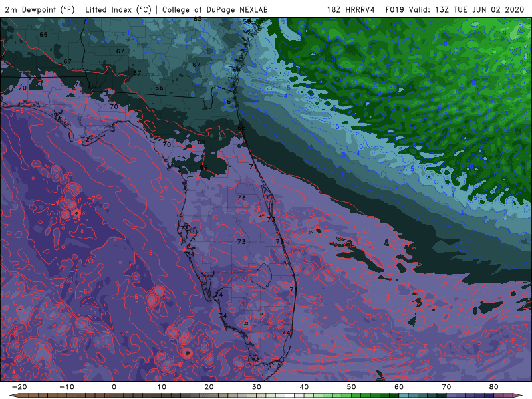Click the -20 label on color scale

point(19,387)
